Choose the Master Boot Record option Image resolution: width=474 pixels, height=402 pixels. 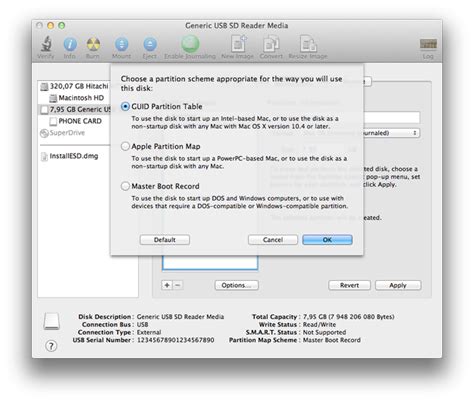pyautogui.click(x=125, y=186)
